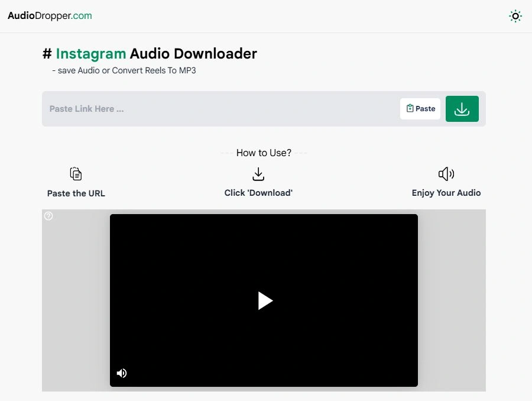Toggle the light/dark theme sun icon
532x401 pixels.
point(515,16)
